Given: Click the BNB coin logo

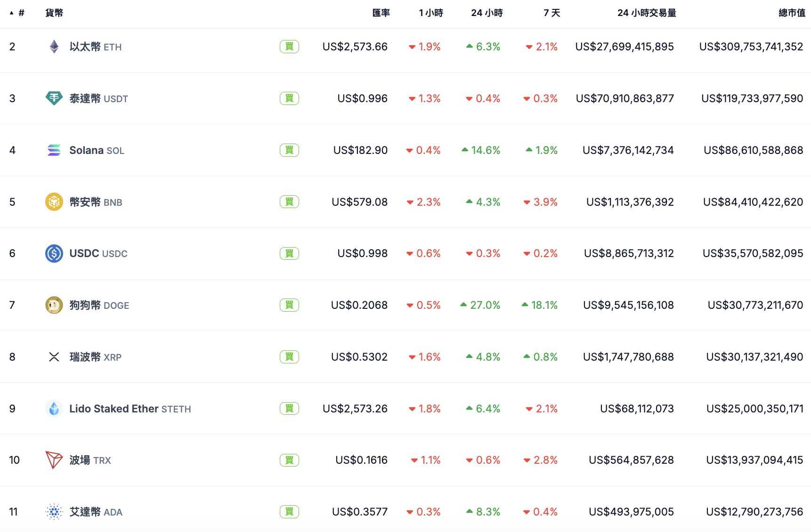Looking at the screenshot, I should 54,202.
